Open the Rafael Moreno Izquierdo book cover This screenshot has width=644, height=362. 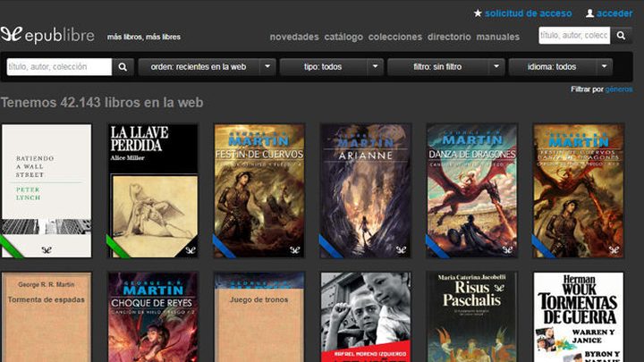pos(366,316)
